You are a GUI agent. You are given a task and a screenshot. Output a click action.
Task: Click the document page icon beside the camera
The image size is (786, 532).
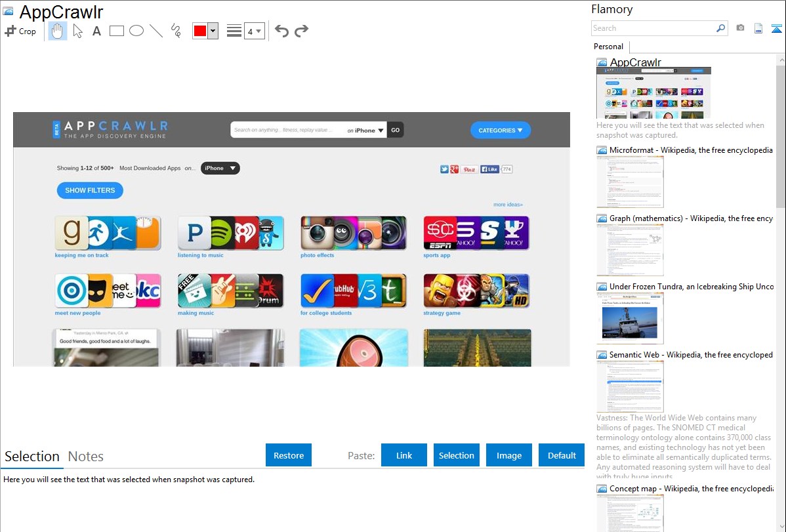tap(758, 28)
